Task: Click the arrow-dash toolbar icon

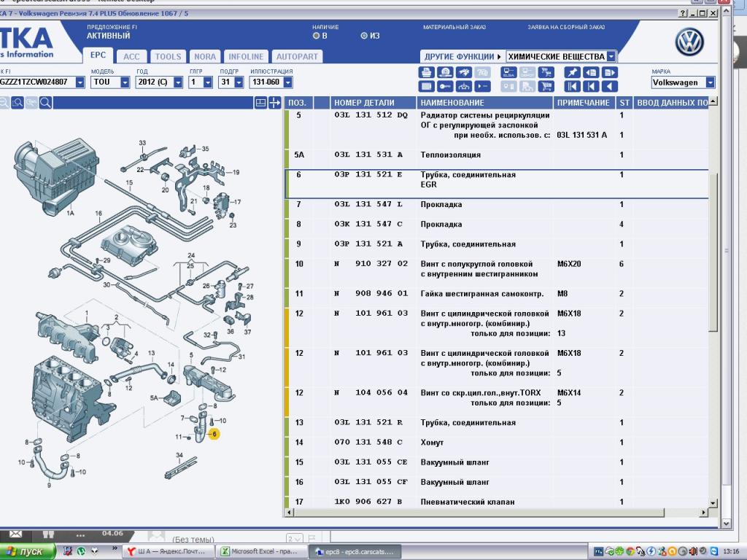Action: tap(483, 87)
